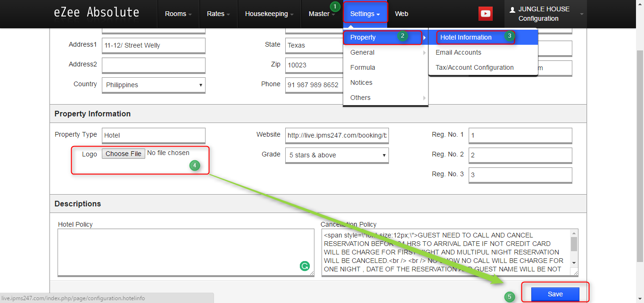
Task: Click the Descriptions section heading
Action: [x=78, y=204]
